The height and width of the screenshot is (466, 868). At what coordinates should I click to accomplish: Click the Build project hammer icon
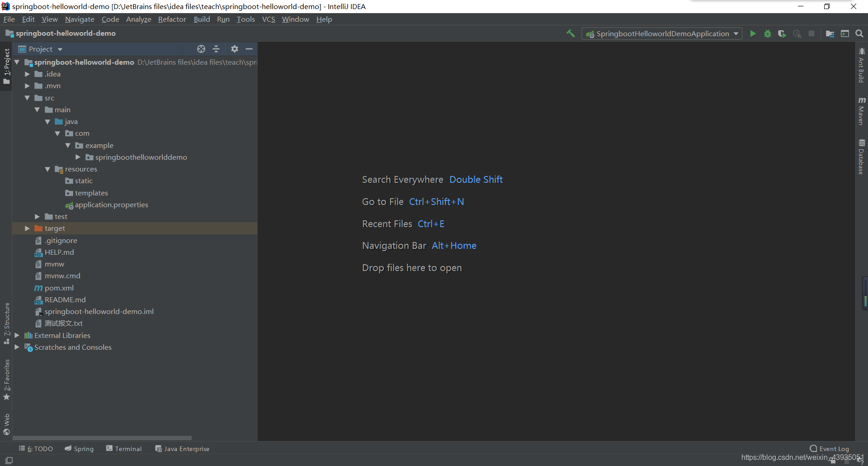pos(571,33)
